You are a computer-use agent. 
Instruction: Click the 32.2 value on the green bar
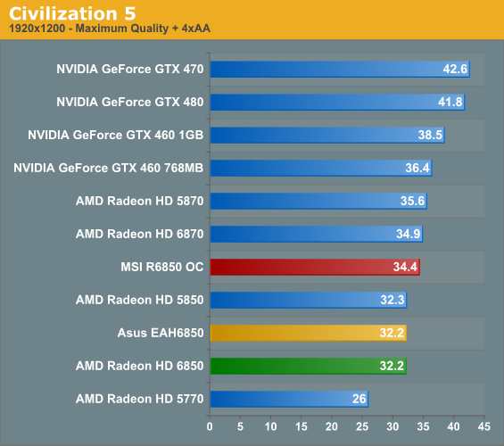[392, 366]
